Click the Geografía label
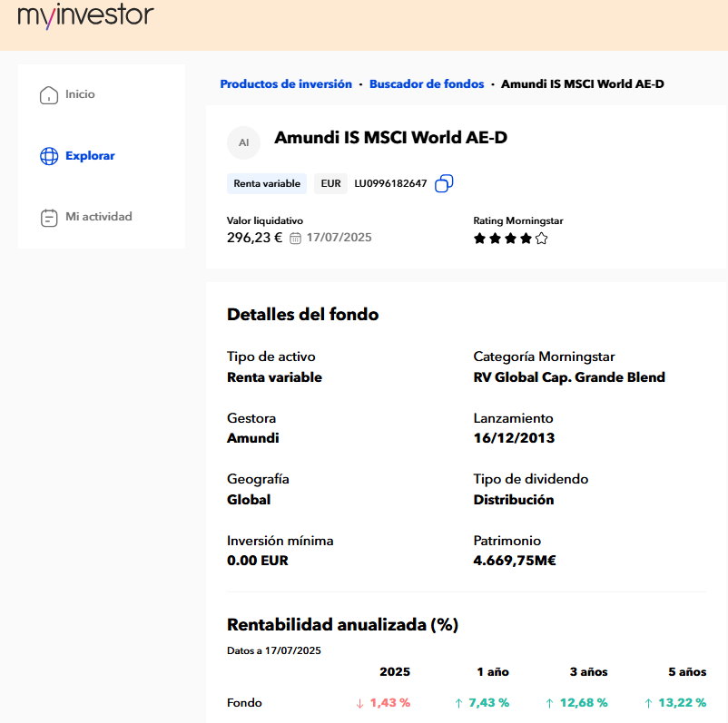This screenshot has height=723, width=728. [258, 479]
